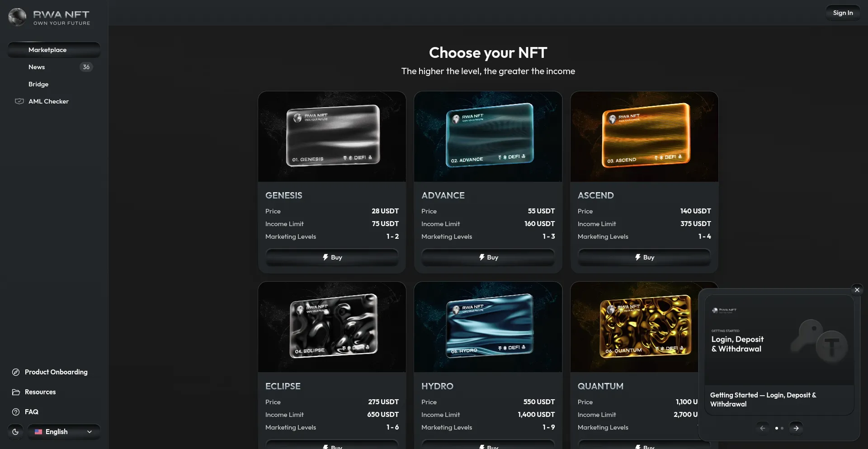Go to previous onboarding slide
Screen dimensions: 868x449
(x=763, y=428)
